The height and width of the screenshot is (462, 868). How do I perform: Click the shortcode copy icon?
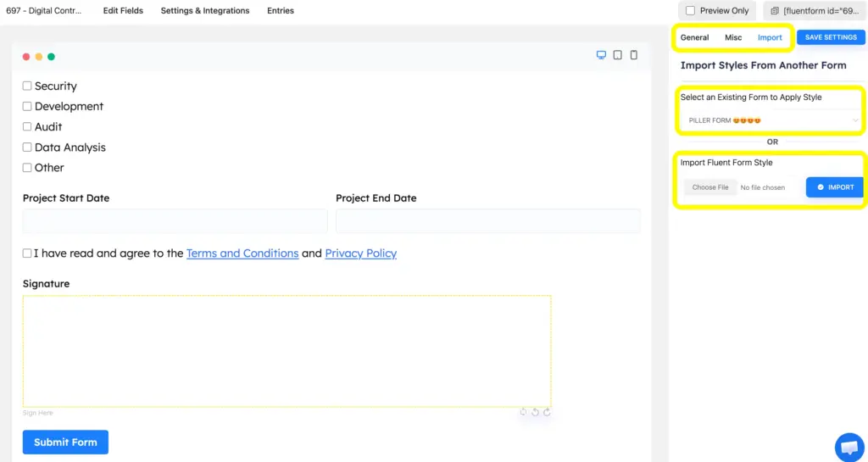coord(775,11)
